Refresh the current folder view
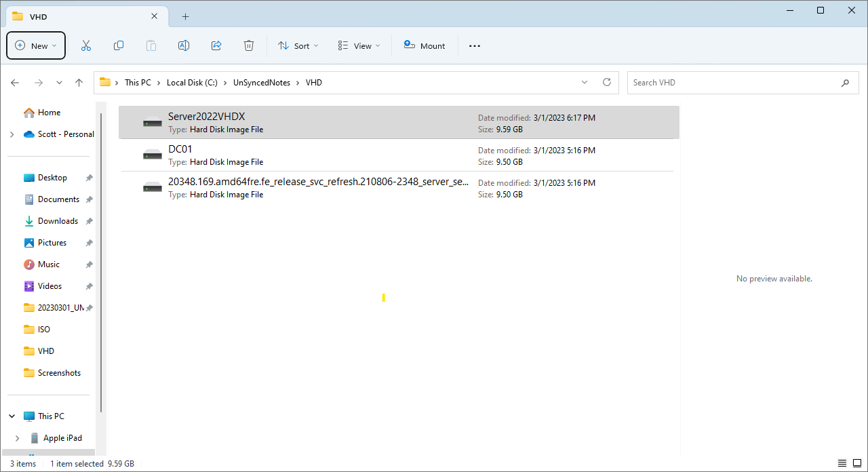 pos(607,83)
